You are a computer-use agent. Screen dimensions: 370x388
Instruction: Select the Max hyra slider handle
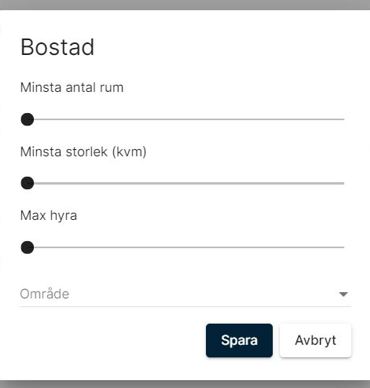click(27, 248)
